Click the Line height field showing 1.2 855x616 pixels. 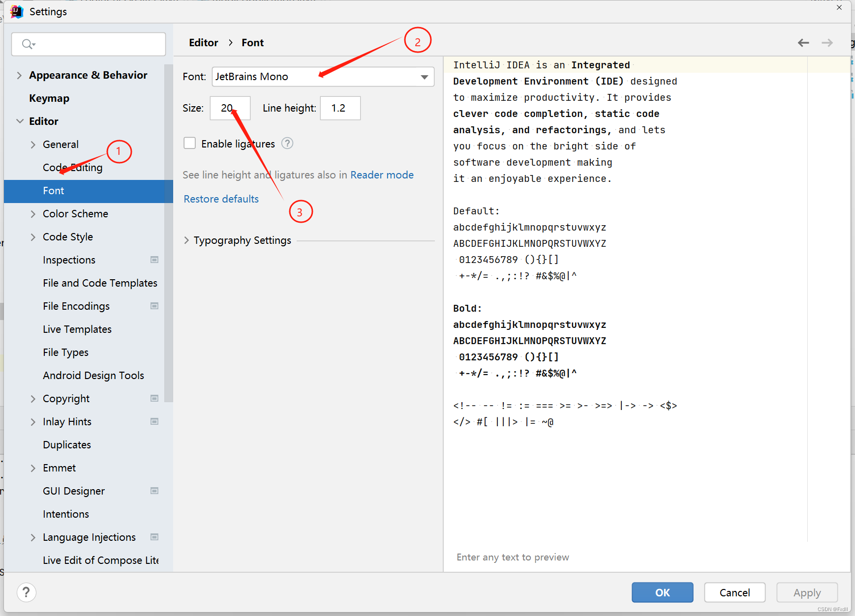click(x=340, y=108)
